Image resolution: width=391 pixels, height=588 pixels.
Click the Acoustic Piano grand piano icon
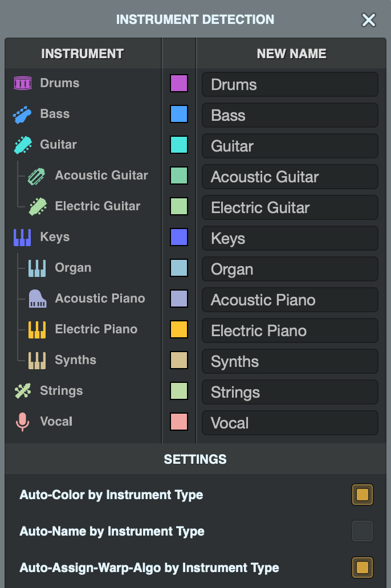(35, 298)
